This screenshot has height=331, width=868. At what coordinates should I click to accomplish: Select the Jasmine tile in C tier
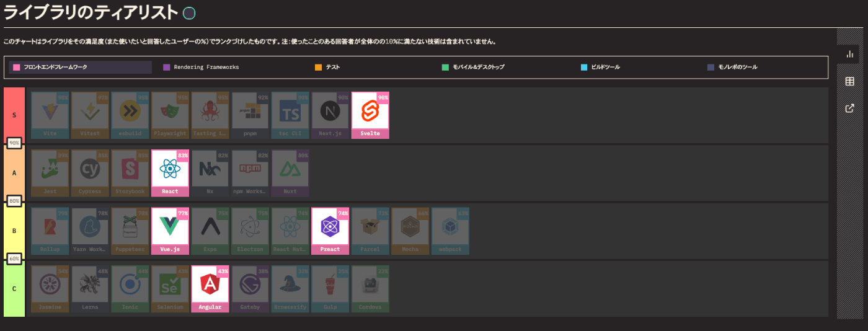[x=50, y=289]
